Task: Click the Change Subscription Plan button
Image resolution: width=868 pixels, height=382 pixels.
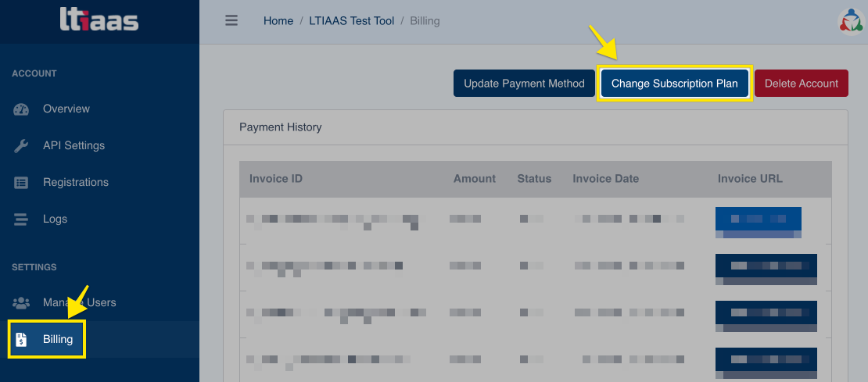Action: (674, 84)
